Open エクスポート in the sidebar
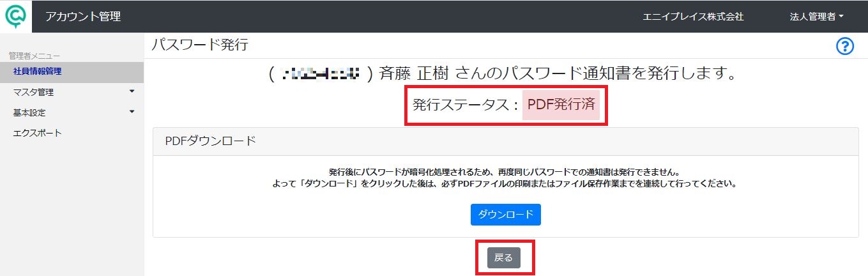The width and height of the screenshot is (868, 276). (x=72, y=133)
